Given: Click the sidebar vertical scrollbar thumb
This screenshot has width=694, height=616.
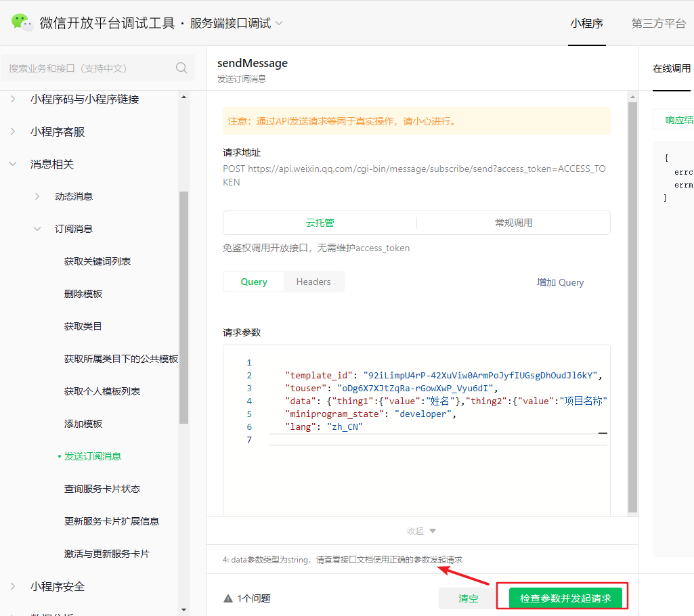Looking at the screenshot, I should pyautogui.click(x=184, y=307).
